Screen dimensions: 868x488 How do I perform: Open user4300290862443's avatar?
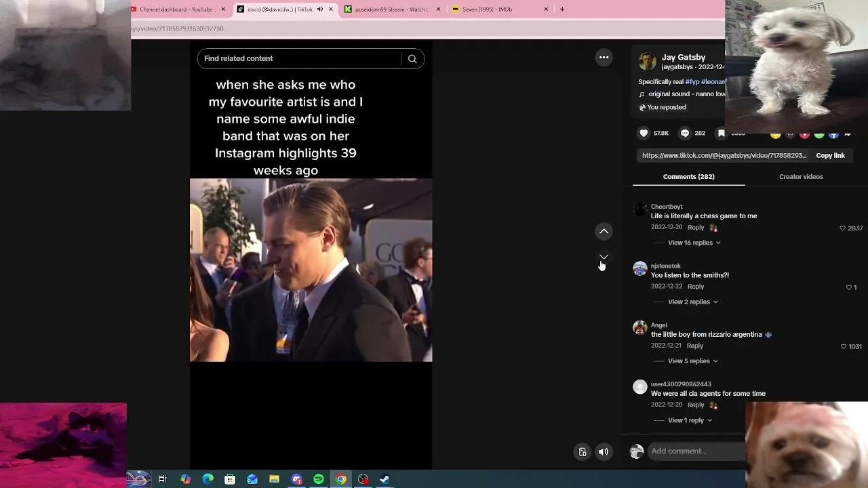point(640,387)
